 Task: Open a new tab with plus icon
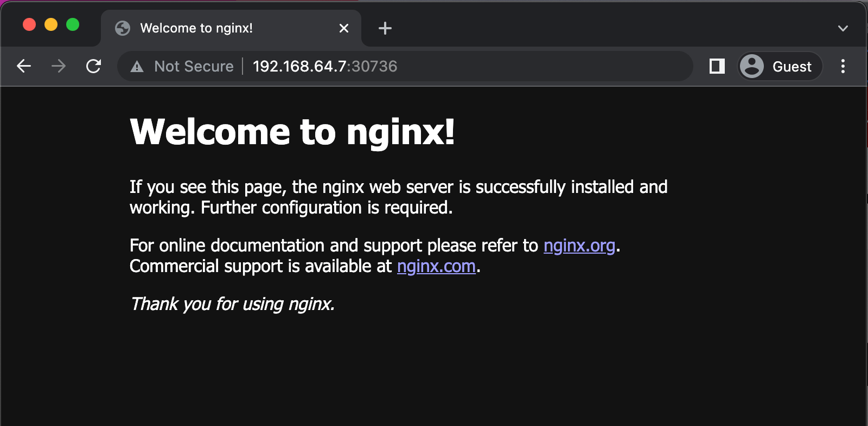coord(385,28)
